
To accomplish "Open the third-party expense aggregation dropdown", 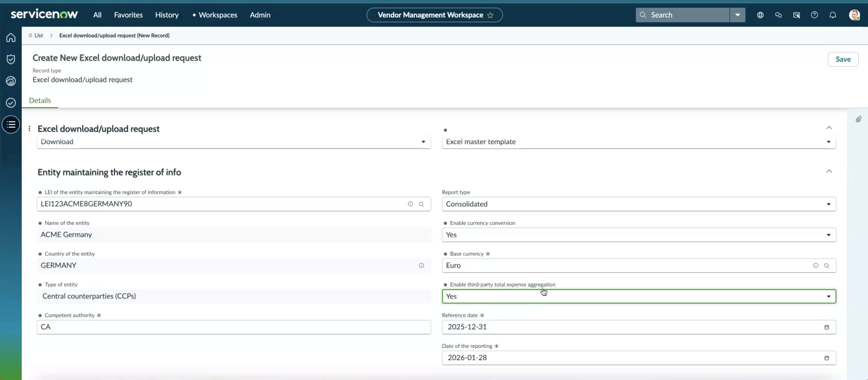I will (x=639, y=296).
